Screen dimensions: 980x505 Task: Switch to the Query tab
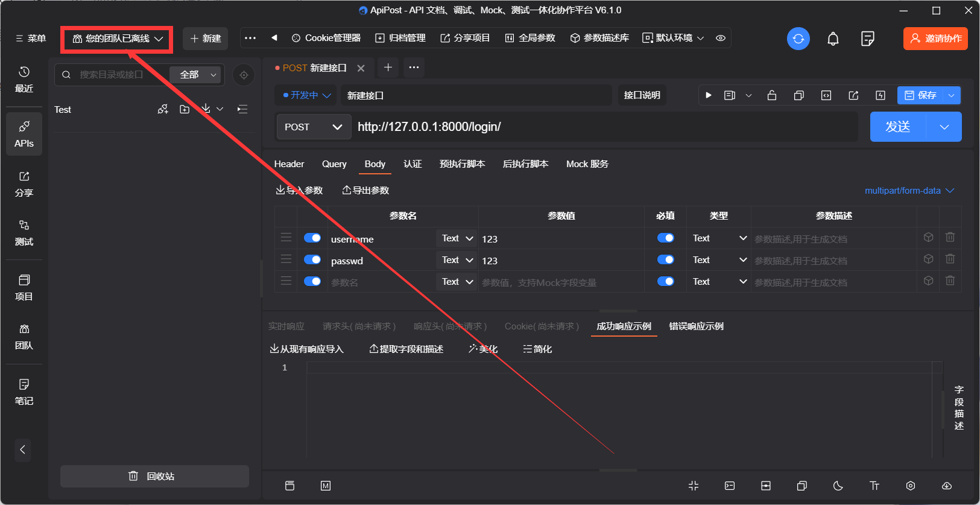pos(334,164)
